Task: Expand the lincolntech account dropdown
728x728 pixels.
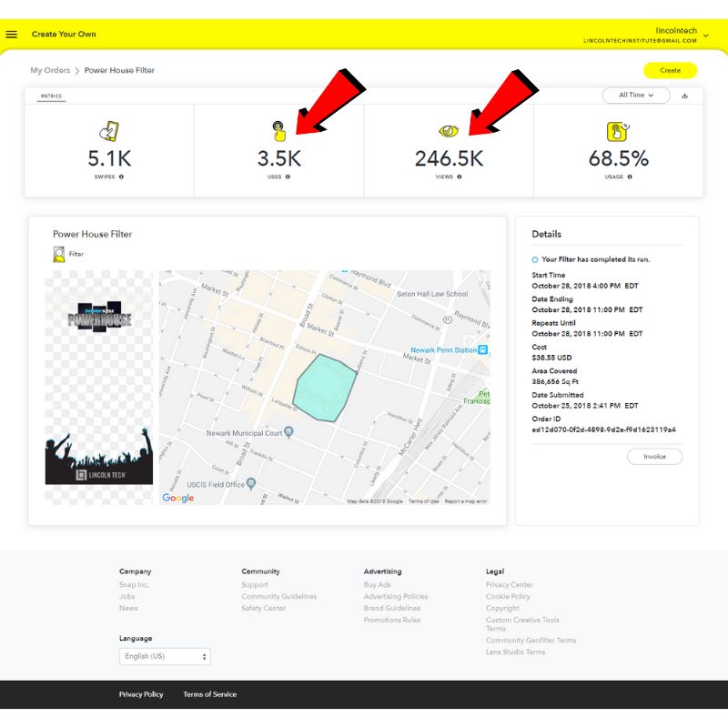Action: [x=706, y=35]
